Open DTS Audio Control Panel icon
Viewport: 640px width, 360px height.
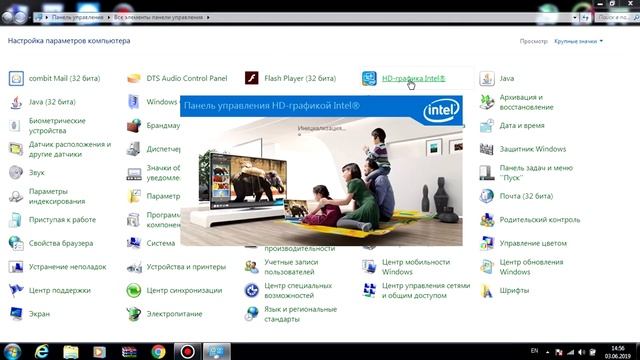[134, 78]
